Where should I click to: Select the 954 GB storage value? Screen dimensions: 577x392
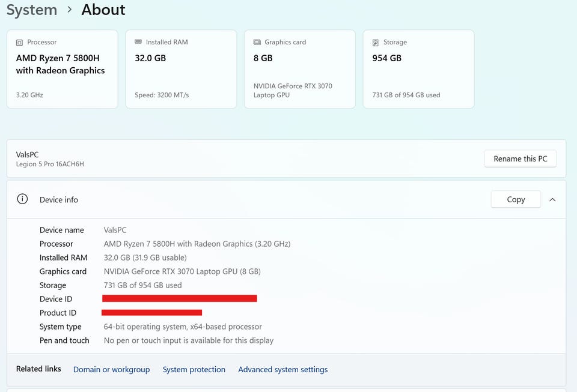(x=386, y=58)
